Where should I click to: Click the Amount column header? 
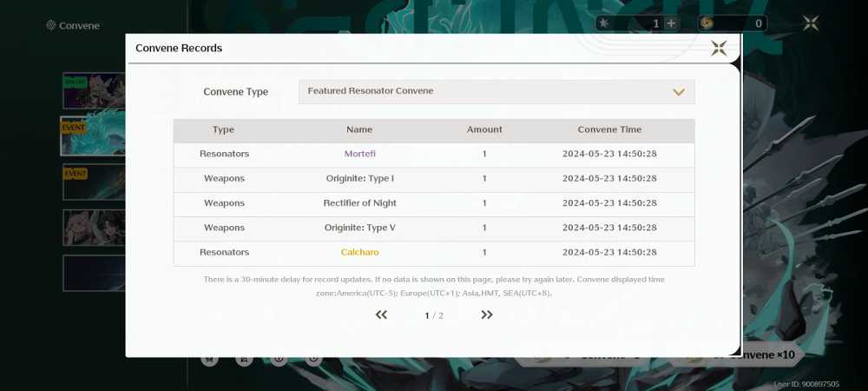(484, 129)
